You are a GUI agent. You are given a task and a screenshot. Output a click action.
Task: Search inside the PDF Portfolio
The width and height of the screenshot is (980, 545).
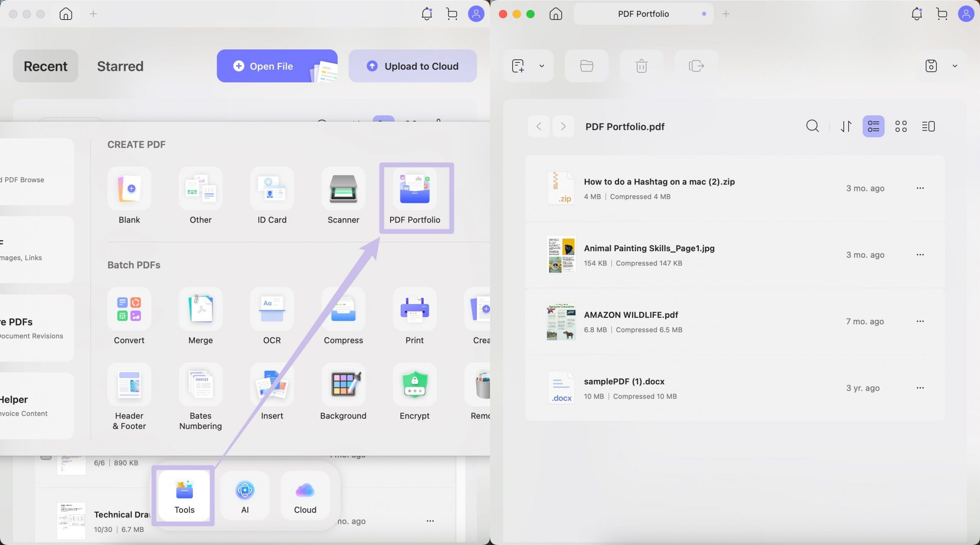[x=812, y=126]
